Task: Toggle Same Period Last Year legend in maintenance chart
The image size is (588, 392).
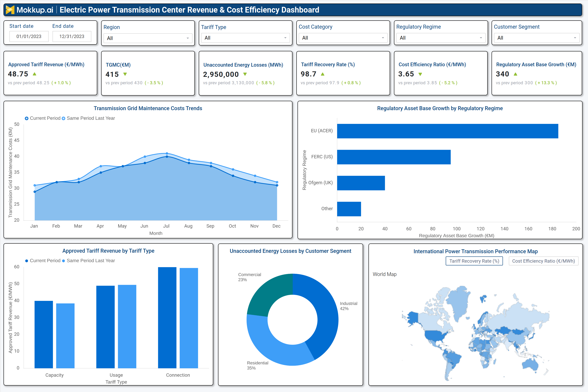Action: pyautogui.click(x=88, y=118)
